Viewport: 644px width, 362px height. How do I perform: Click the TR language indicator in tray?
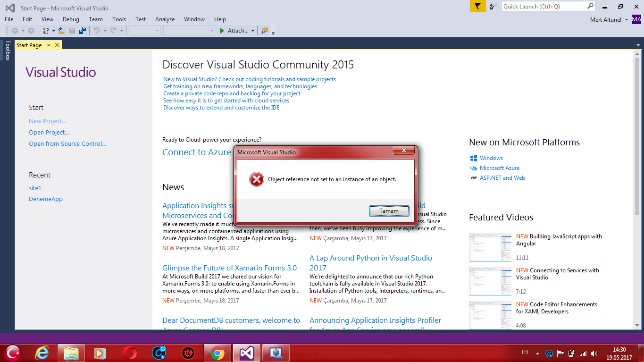[x=524, y=352]
